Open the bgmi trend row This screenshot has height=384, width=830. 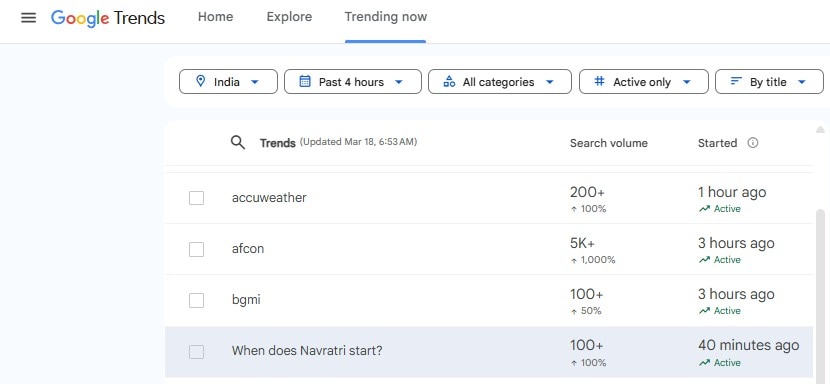click(489, 300)
